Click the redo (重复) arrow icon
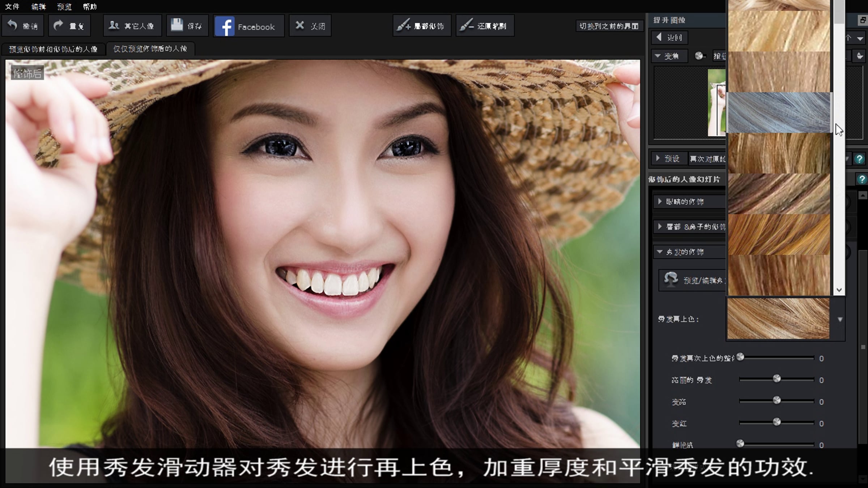Viewport: 868px width, 488px height. (58, 25)
